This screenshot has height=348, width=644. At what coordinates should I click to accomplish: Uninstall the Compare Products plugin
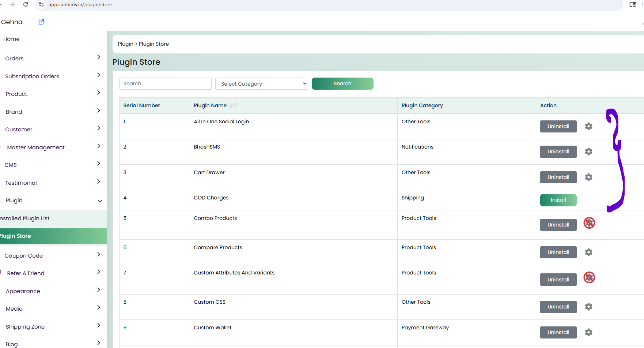click(558, 252)
